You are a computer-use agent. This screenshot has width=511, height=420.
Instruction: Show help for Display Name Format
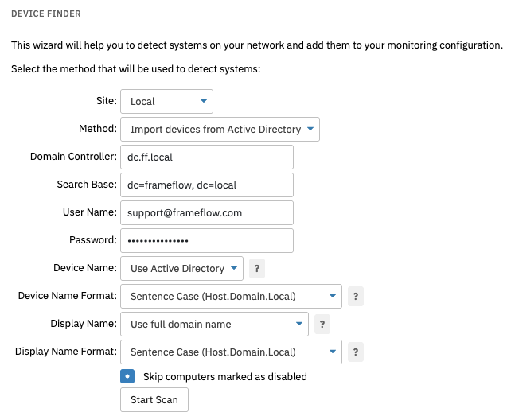pos(356,352)
